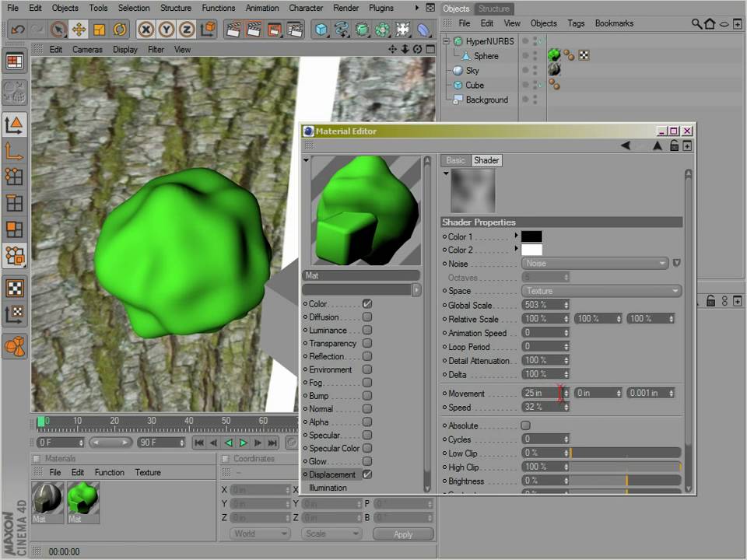Viewport: 747px width, 560px height.
Task: Collapse shader preview triangle
Action: 446,173
